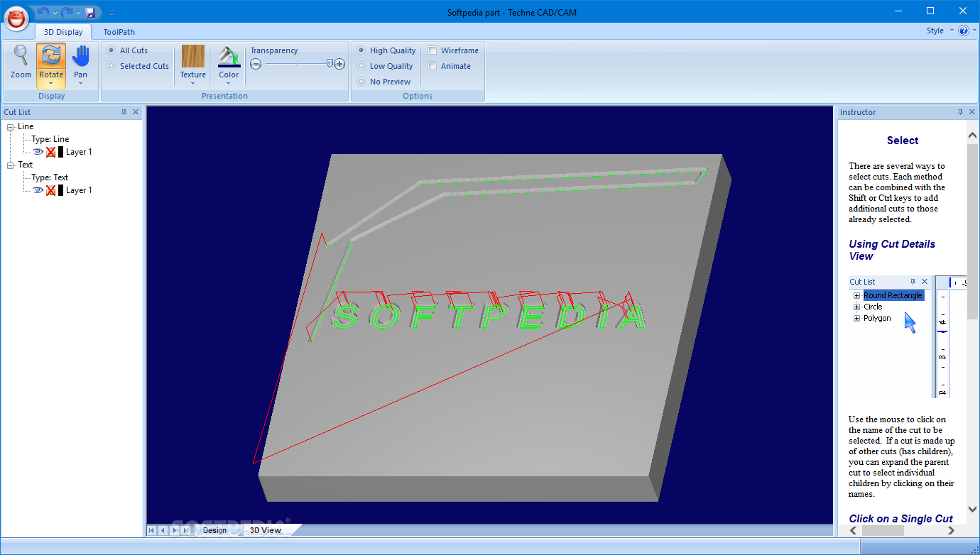Open the Style dropdown menu
The image size is (980, 555).
940,31
